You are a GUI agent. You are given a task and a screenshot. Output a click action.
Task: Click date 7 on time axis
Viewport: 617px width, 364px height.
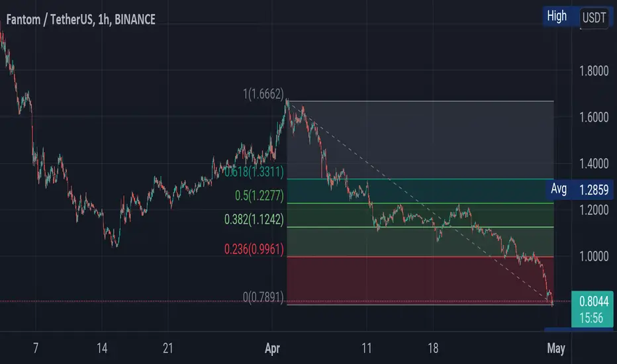pos(36,348)
